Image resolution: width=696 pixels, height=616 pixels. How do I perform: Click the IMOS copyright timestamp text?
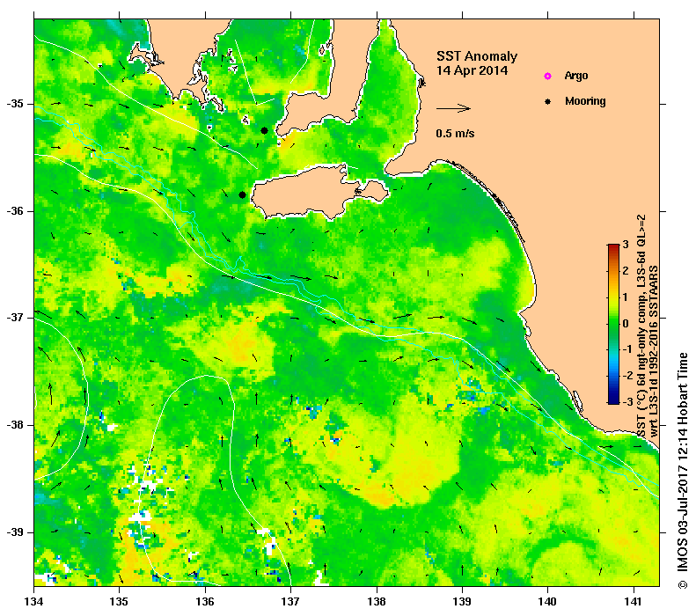coord(683,471)
